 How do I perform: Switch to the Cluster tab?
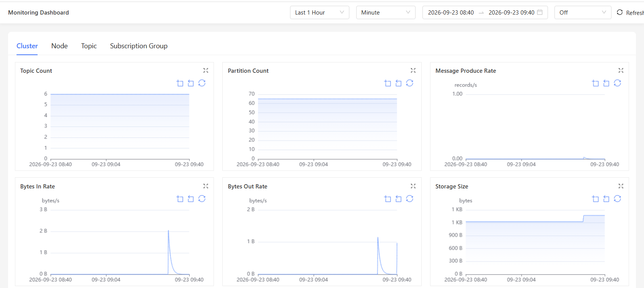27,46
